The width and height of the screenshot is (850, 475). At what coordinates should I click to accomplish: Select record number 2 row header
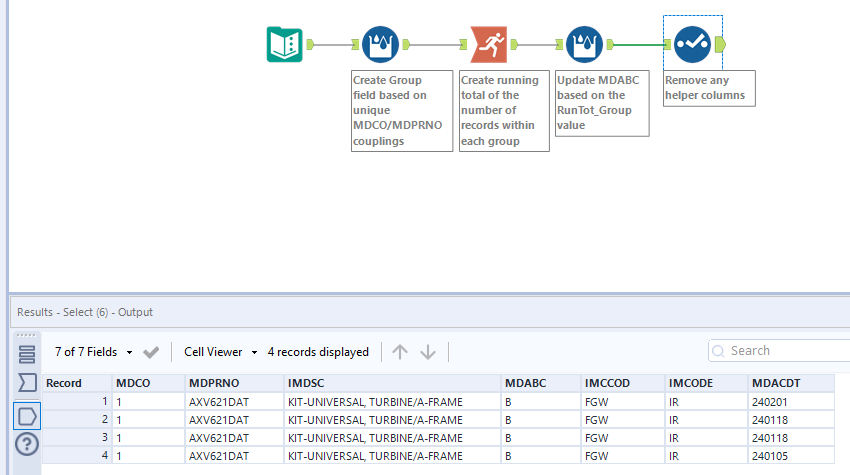77,420
